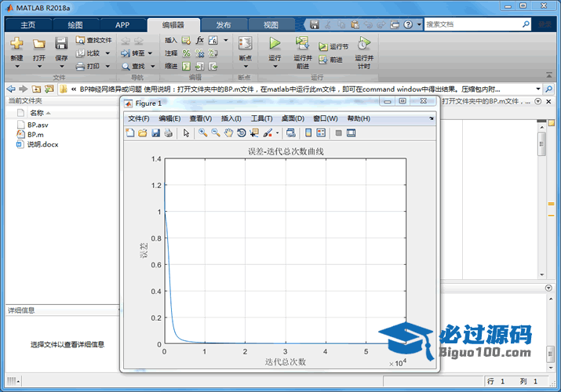Screen dimensions: 561x392
Task: Open the dropdown arrow under 新建
Action: [x=16, y=67]
